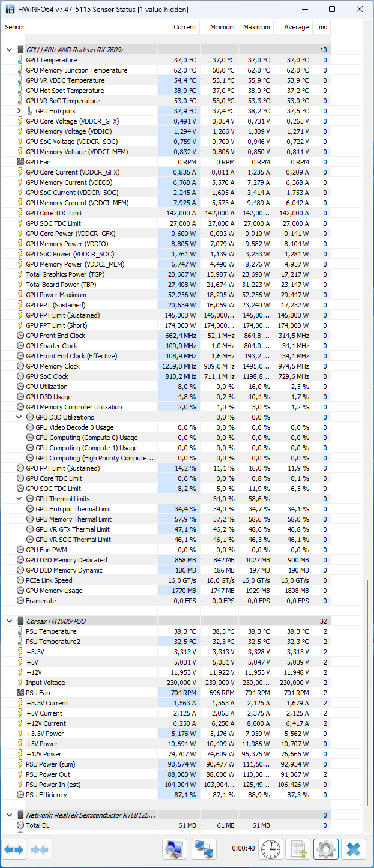Click the GPU chip icon in GPU [#0] header
The height and width of the screenshot is (868, 374).
[x=20, y=50]
